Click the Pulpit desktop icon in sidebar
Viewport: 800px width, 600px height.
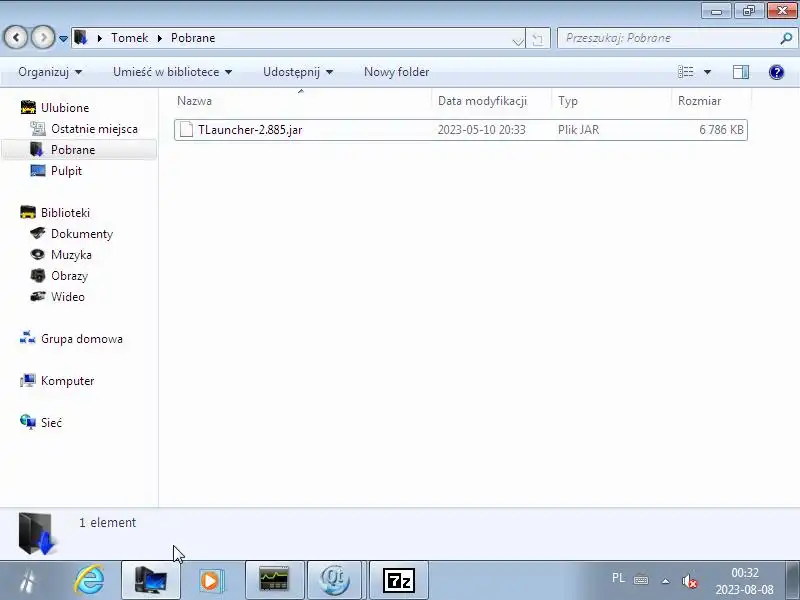[x=38, y=170]
